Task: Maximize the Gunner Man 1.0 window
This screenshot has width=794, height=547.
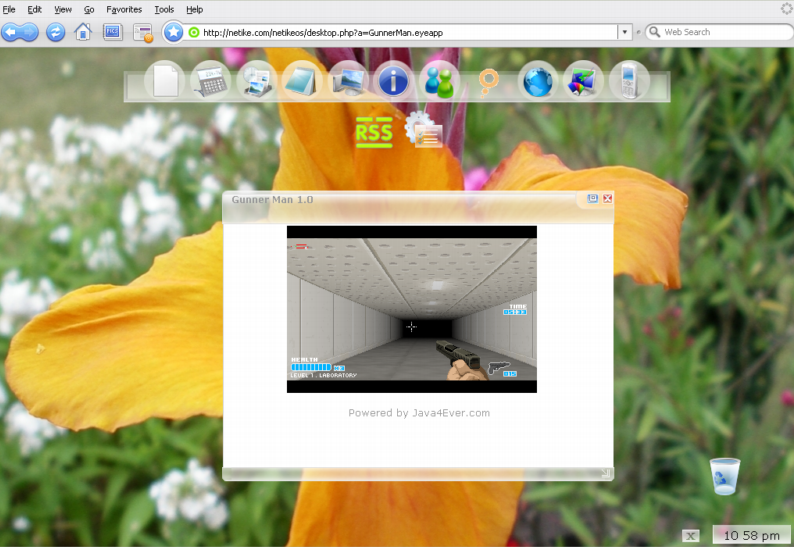Action: click(x=592, y=199)
